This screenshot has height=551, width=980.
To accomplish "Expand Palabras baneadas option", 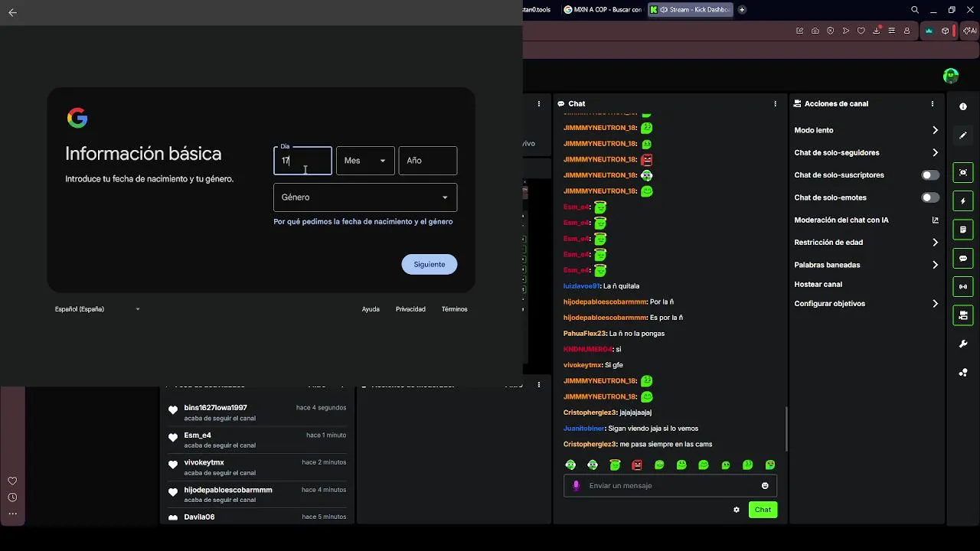I will (x=866, y=265).
